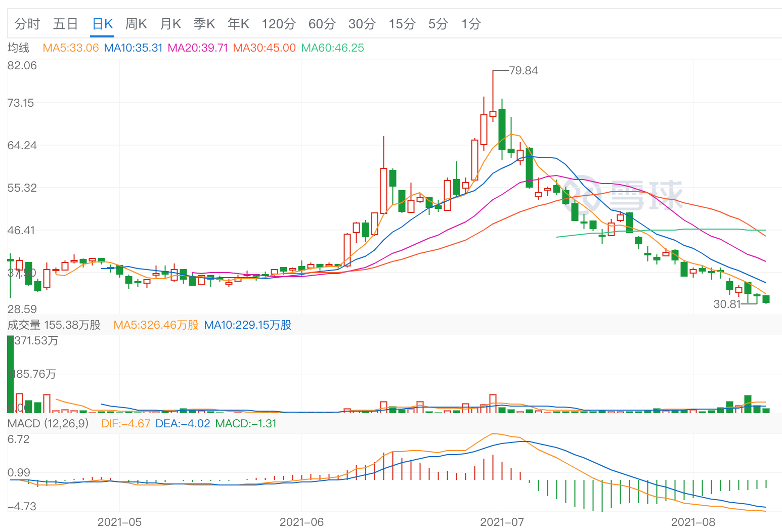Open the 月K monthly chart tab
This screenshot has height=532, width=782.
pyautogui.click(x=170, y=24)
